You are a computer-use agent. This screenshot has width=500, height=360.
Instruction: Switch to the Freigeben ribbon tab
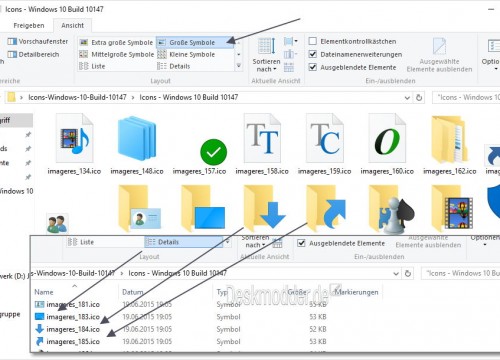click(29, 25)
